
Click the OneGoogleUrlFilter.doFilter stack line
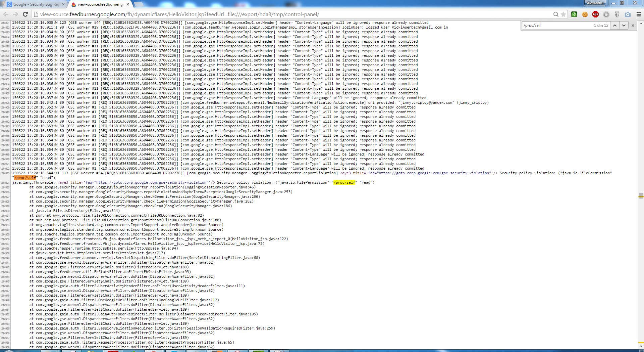click(x=124, y=300)
